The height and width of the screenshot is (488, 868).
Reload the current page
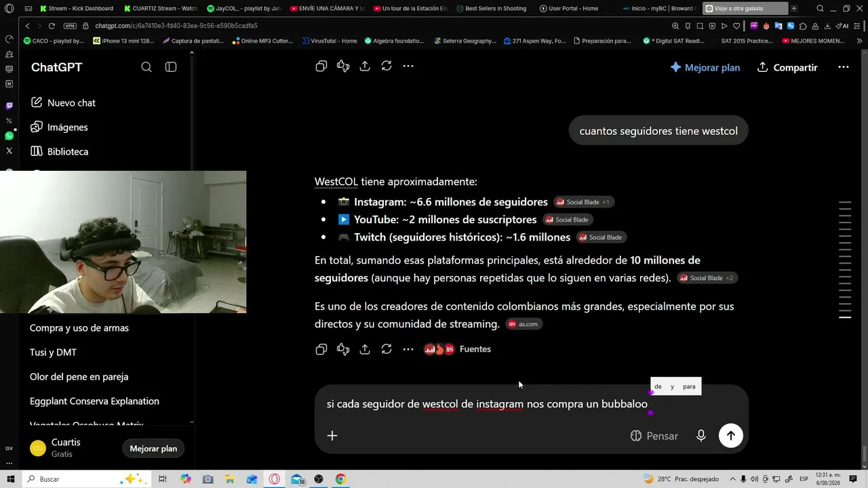tap(52, 26)
